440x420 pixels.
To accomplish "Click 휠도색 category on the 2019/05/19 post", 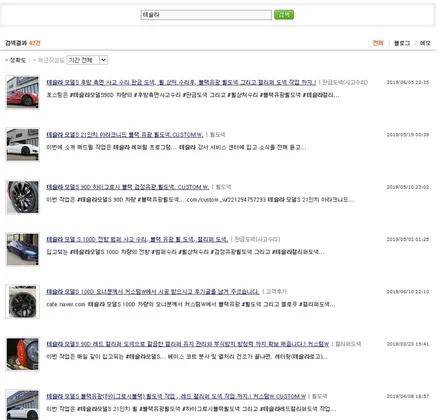I will pos(217,135).
